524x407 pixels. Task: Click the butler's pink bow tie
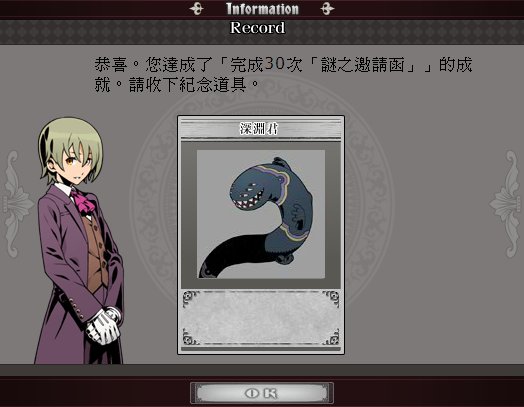point(84,201)
